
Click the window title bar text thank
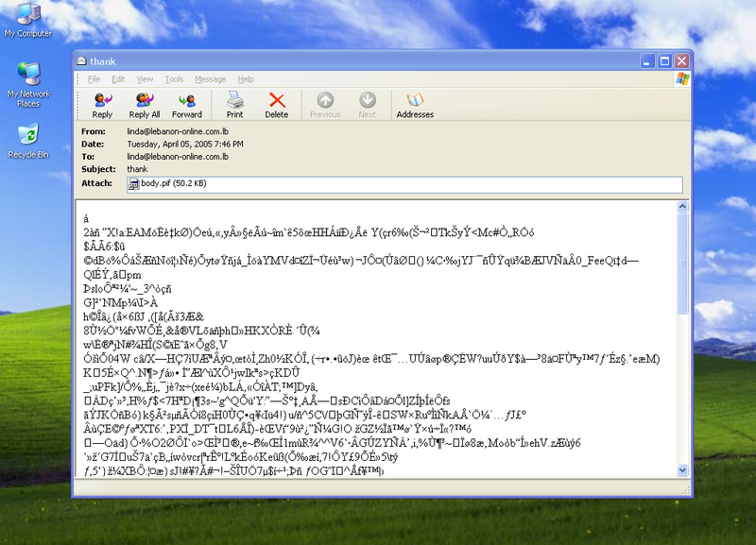point(103,61)
